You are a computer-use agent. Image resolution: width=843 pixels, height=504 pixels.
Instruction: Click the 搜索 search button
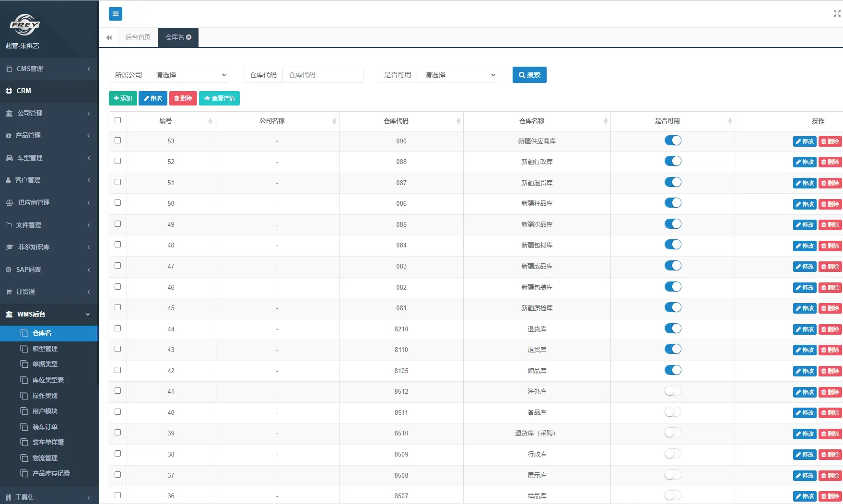click(529, 75)
